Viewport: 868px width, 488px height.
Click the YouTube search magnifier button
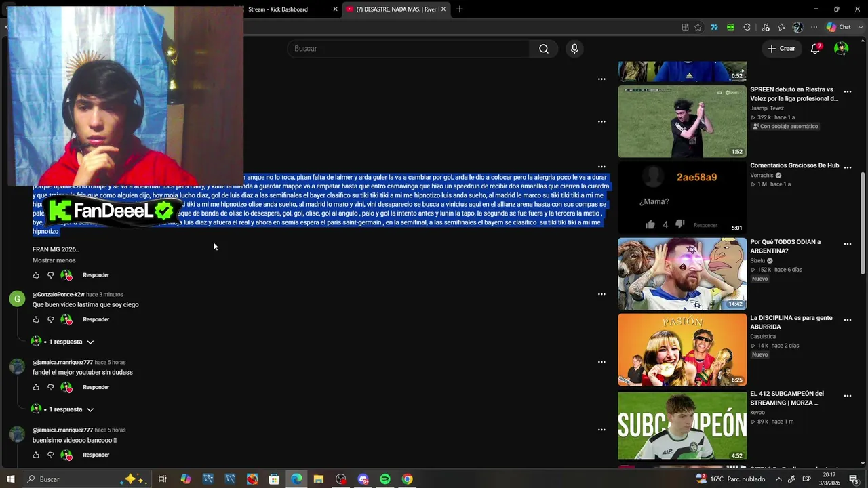[544, 49]
